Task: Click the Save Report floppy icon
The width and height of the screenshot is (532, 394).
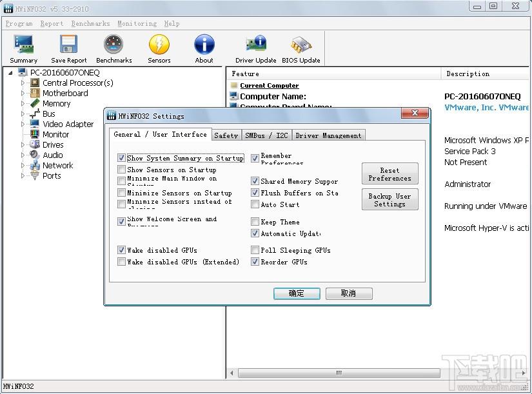Action: pos(69,45)
